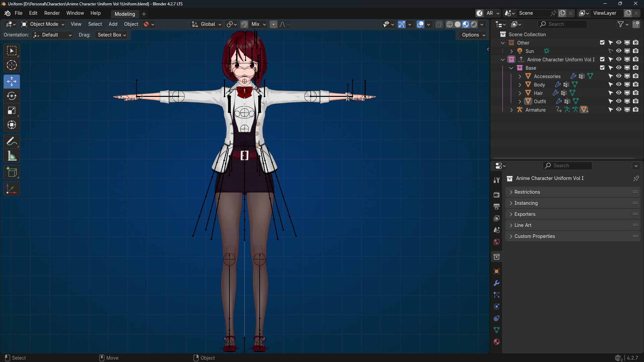Open the Render properties tab

[x=497, y=195]
